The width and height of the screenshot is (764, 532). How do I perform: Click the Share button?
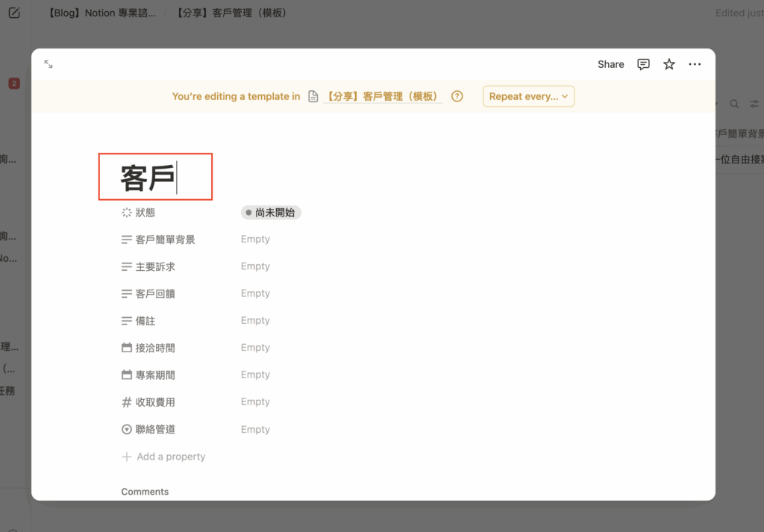tap(610, 64)
